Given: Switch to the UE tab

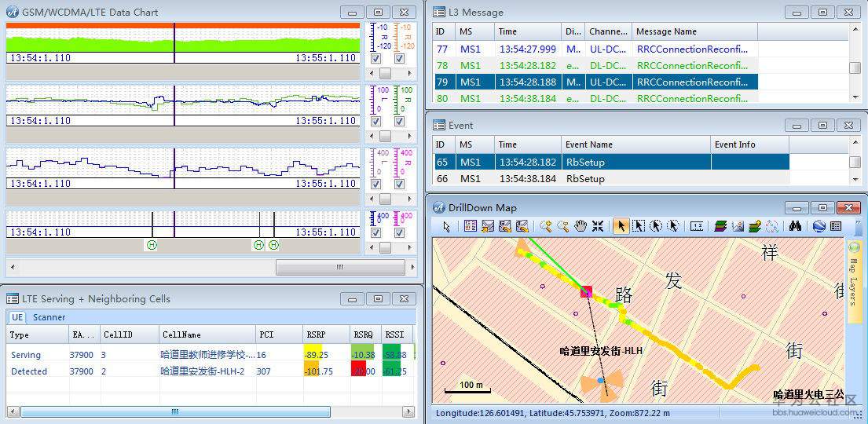Looking at the screenshot, I should pos(17,317).
